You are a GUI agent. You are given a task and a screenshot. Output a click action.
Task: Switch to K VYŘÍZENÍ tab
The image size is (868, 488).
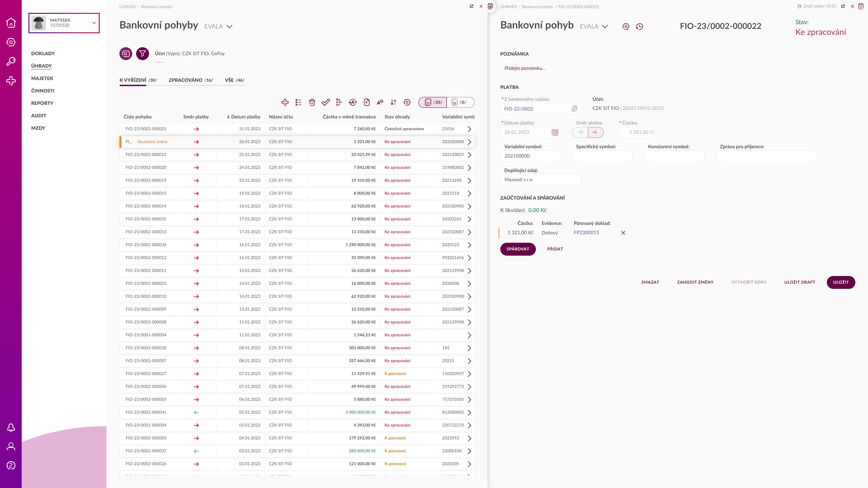click(x=138, y=80)
